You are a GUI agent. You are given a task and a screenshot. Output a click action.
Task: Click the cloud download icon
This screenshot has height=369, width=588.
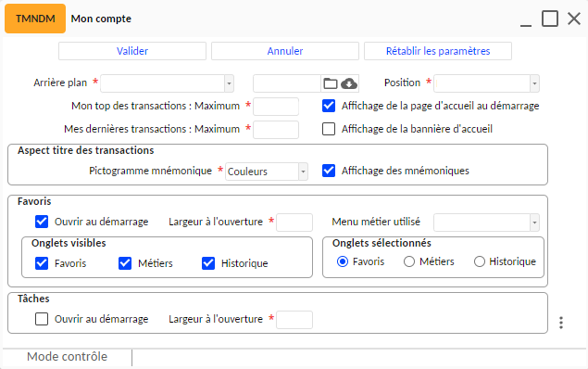349,83
